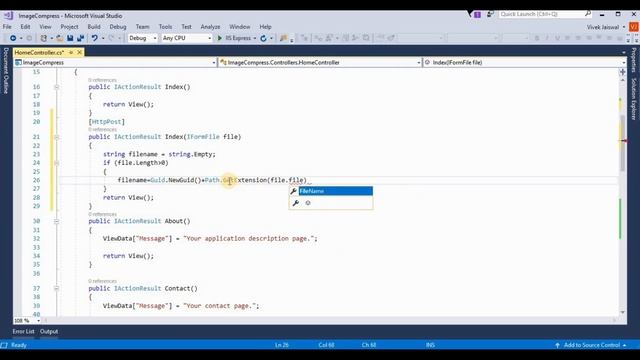Close the HomeController.cs tab with the X
640x360 pixels.
click(80, 52)
